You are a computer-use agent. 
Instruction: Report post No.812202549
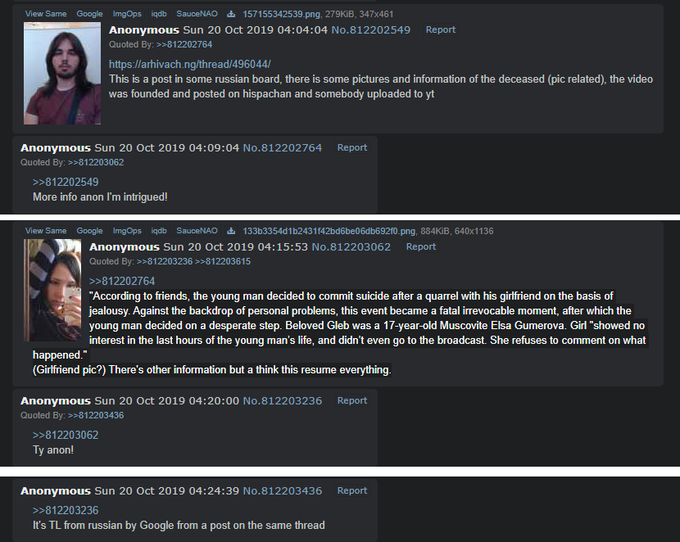coord(440,30)
